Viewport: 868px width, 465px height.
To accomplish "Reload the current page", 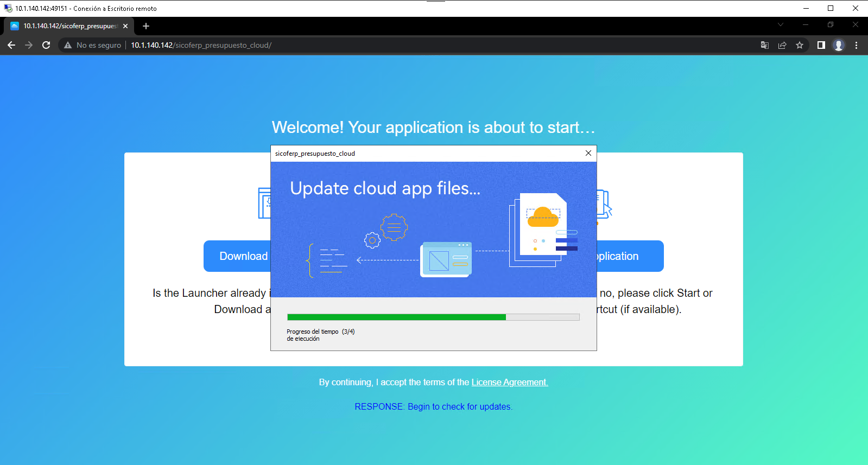I will (x=46, y=45).
